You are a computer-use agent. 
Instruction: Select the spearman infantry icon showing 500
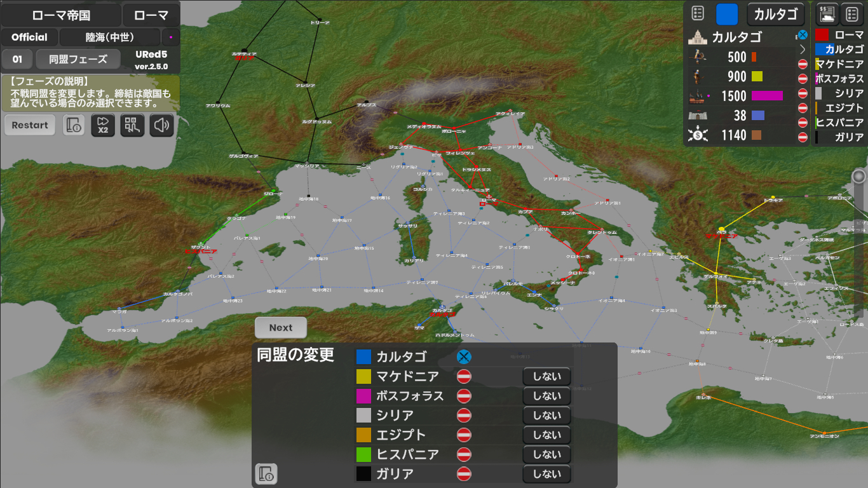click(x=698, y=57)
